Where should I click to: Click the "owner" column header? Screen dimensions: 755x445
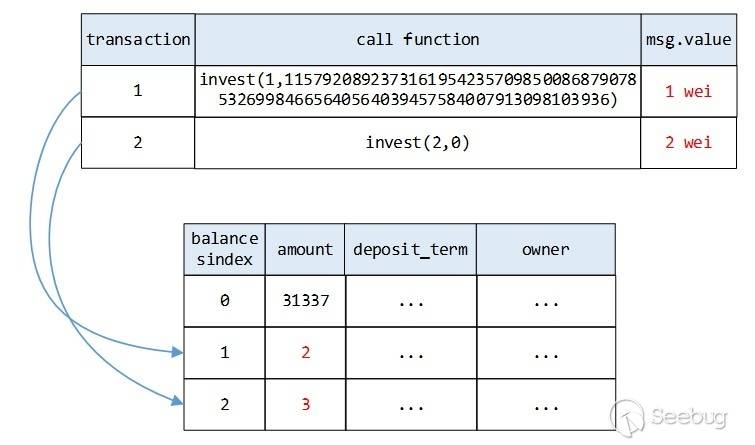[x=545, y=249]
